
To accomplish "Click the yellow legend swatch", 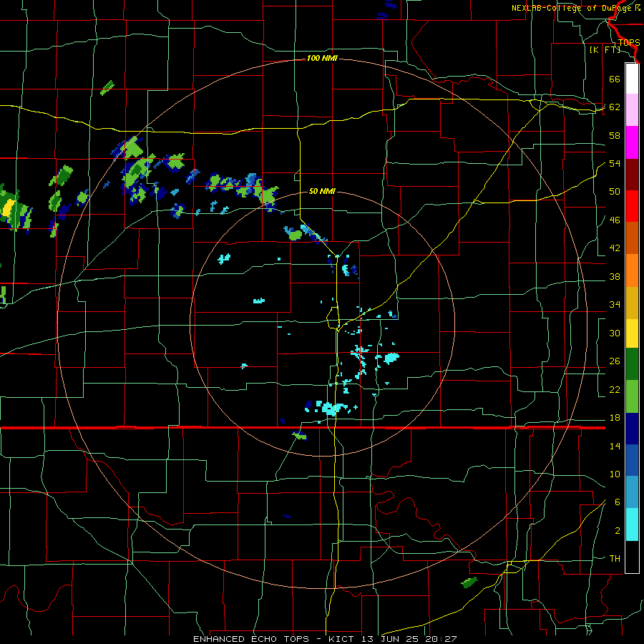I will (632, 333).
